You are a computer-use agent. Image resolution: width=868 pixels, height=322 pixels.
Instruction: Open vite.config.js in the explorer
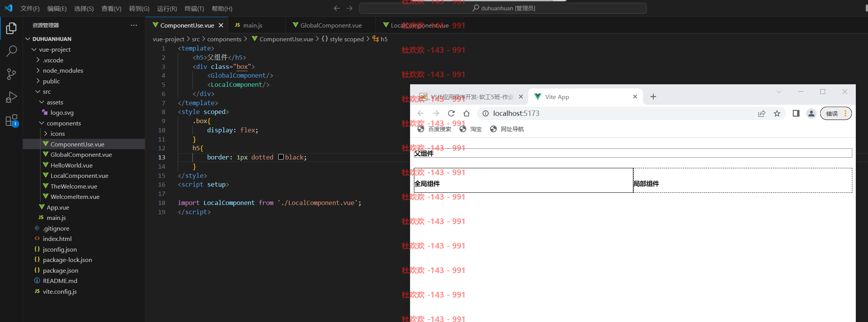point(84,291)
